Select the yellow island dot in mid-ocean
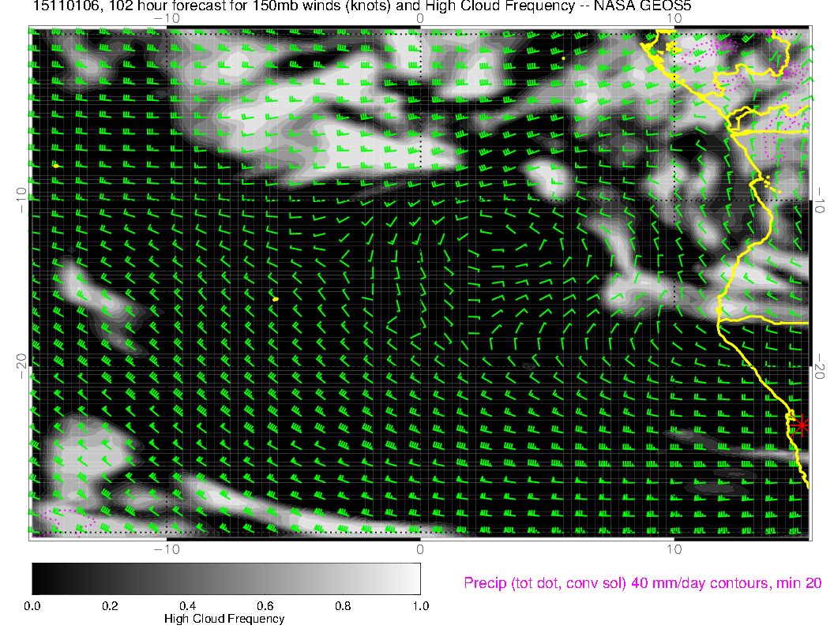 pyautogui.click(x=275, y=299)
